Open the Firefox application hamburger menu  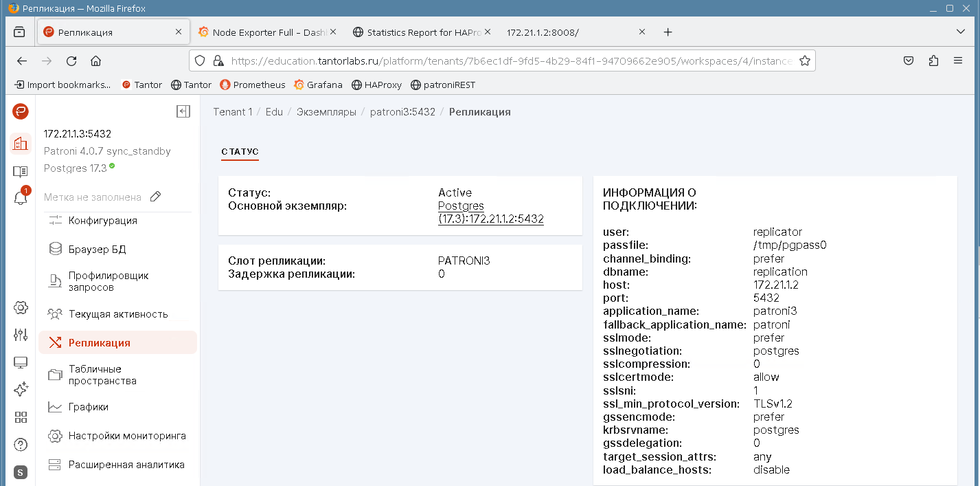tap(958, 60)
